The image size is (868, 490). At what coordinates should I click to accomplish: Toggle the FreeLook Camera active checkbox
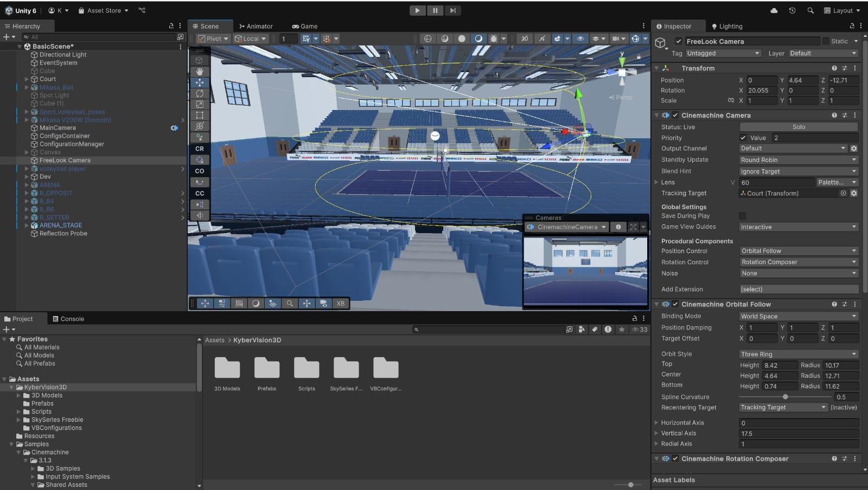678,41
